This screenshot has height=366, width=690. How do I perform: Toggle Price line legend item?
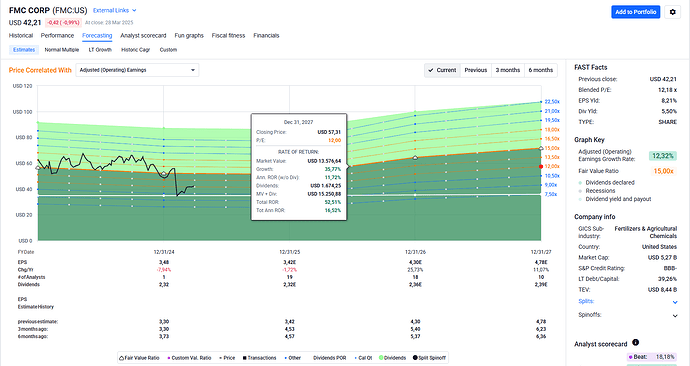point(227,358)
